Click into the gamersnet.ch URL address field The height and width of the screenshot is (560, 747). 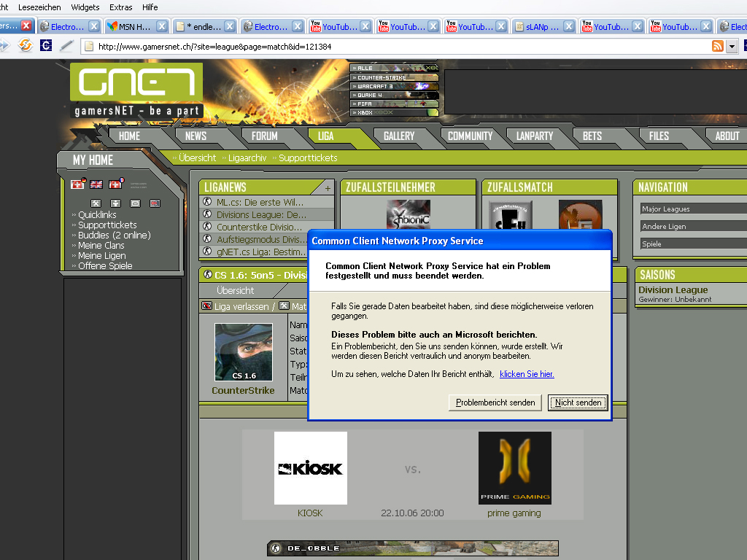coord(395,46)
